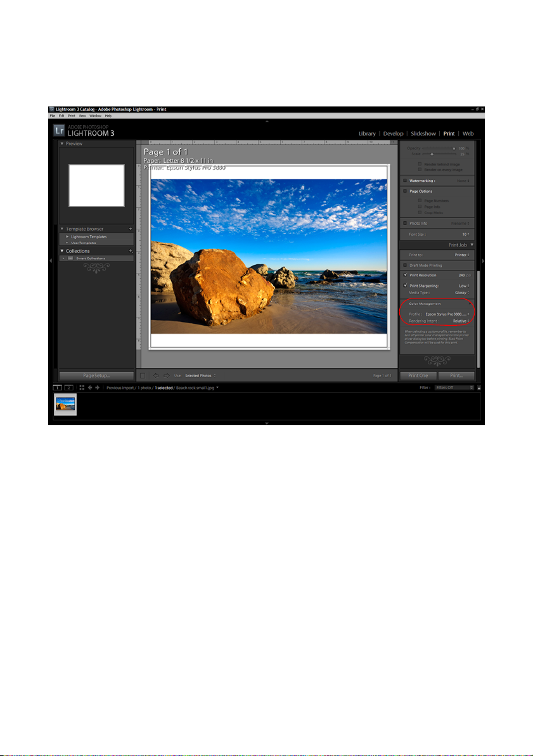Switch to the Library module
Screen dimensions: 533x756
click(x=367, y=134)
